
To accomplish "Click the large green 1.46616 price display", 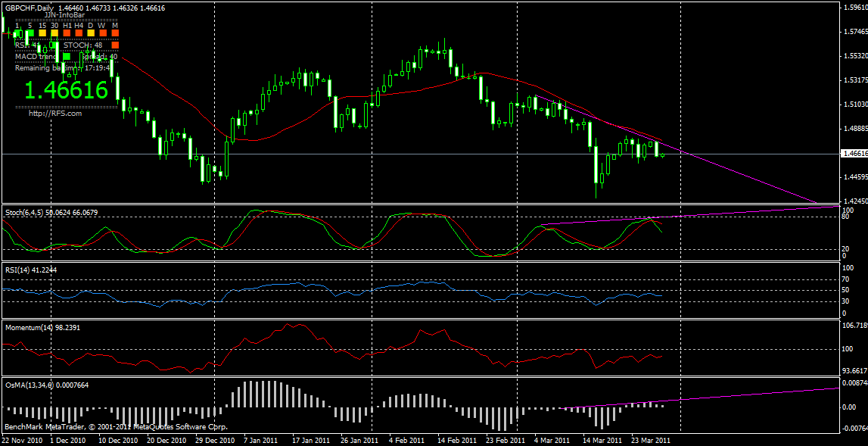I will point(66,89).
